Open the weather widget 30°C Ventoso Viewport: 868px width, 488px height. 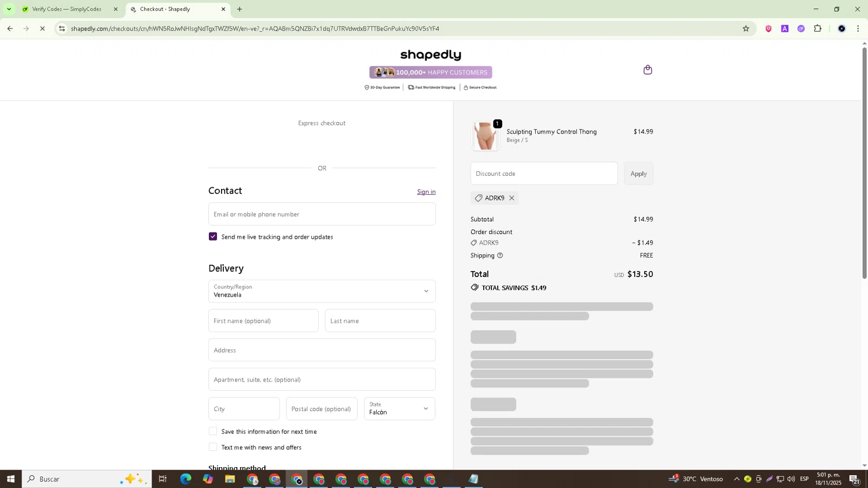[x=696, y=479]
